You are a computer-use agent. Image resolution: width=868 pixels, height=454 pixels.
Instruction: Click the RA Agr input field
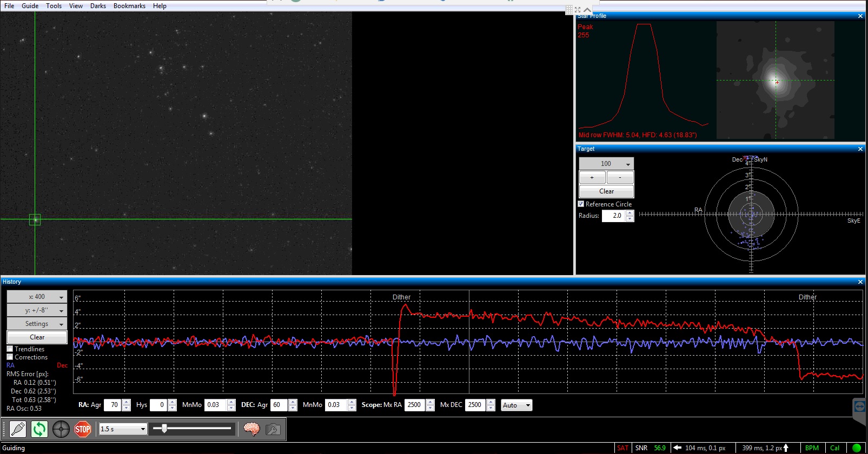pyautogui.click(x=114, y=405)
